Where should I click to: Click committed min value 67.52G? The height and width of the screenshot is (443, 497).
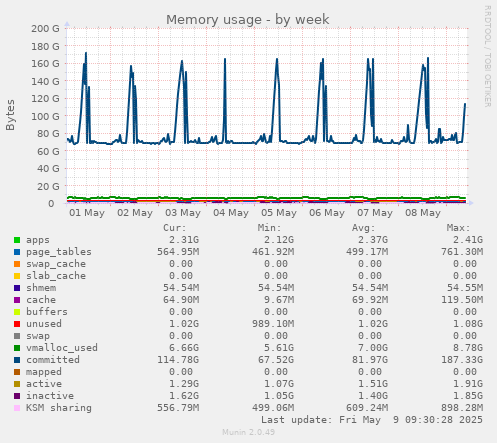(276, 360)
